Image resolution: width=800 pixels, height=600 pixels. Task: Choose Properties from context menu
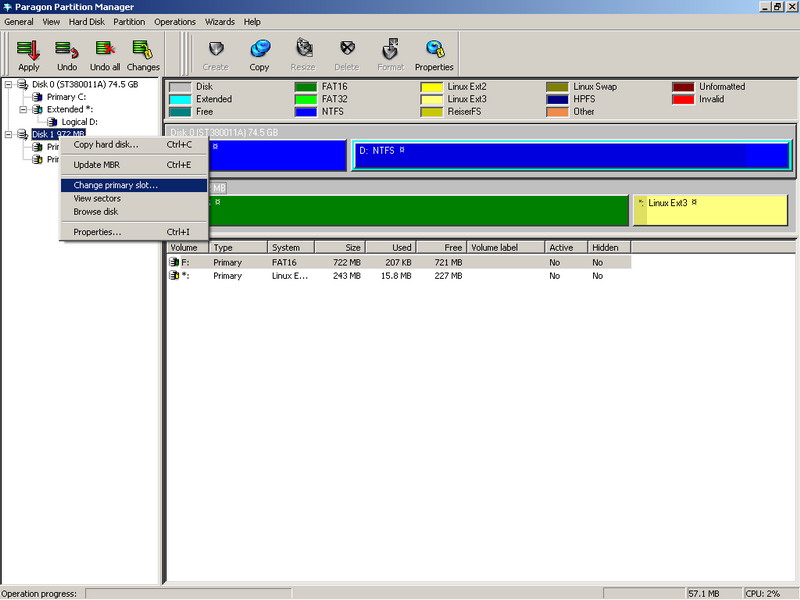click(x=134, y=232)
